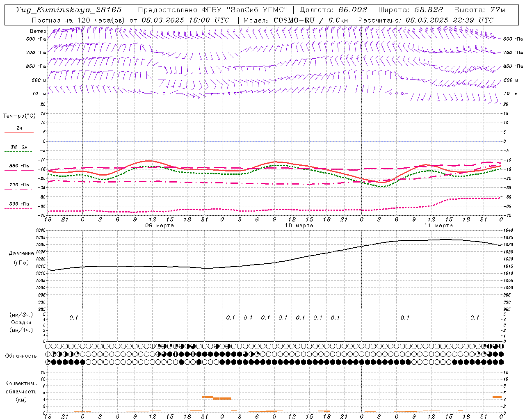Viewport: 525px width, 420px height.
Task: Click the 850 гПа temperature legend label
Action: click(19, 166)
